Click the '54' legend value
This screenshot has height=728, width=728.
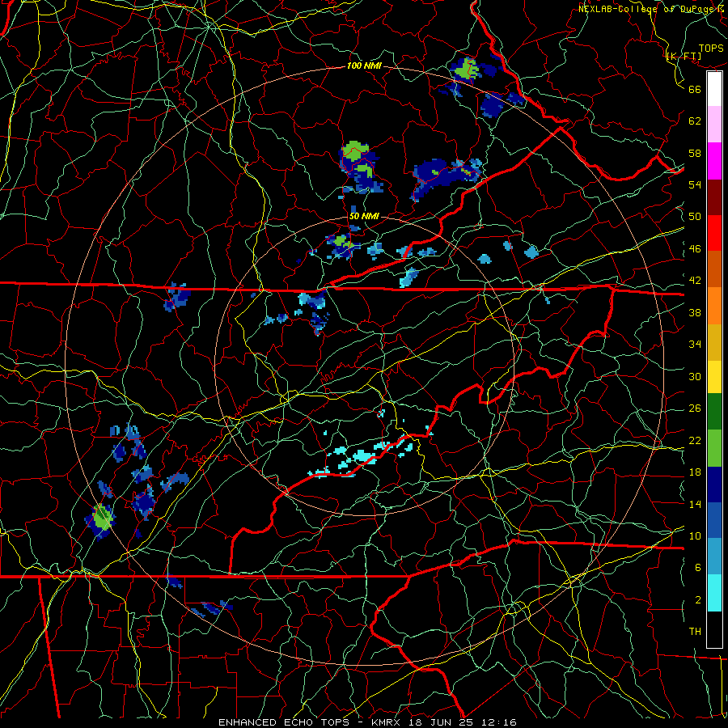[695, 184]
